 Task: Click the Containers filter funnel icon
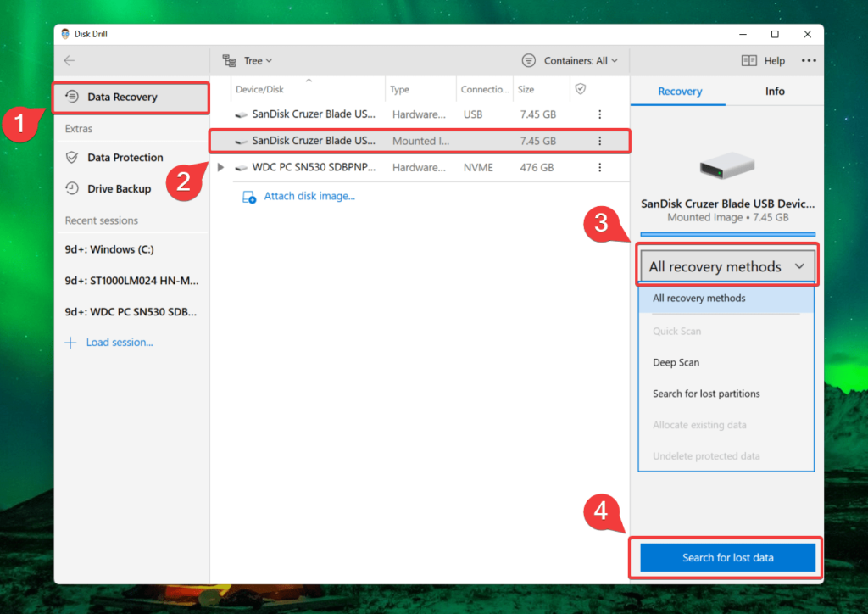click(530, 60)
